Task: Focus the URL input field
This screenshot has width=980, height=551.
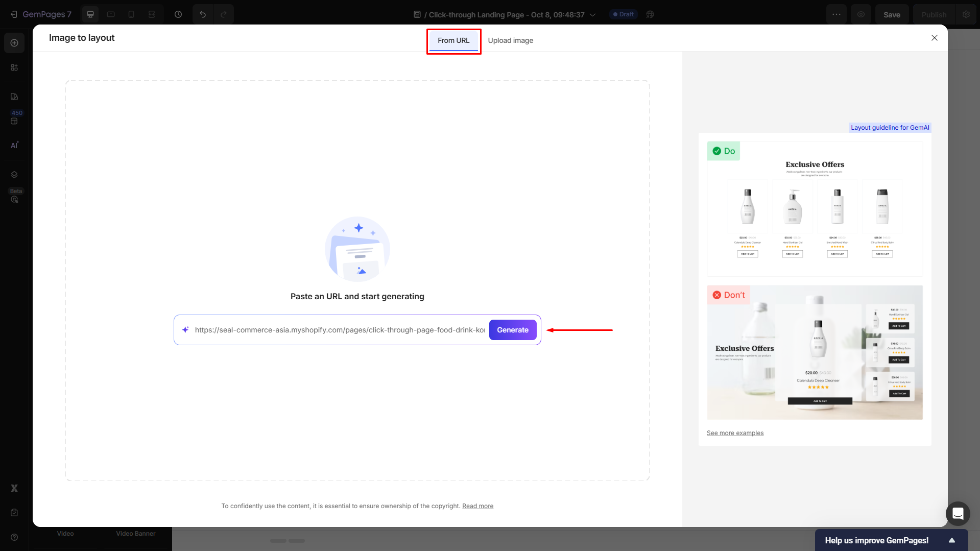Action: pos(340,330)
